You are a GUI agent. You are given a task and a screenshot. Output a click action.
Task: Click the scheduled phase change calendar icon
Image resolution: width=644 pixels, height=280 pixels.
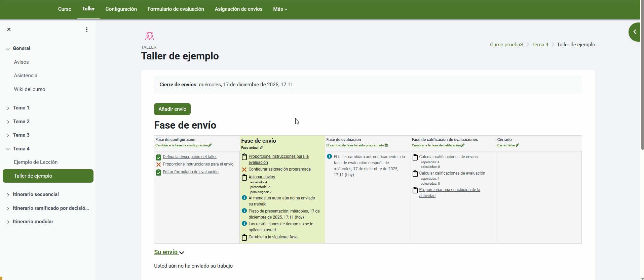click(x=386, y=145)
